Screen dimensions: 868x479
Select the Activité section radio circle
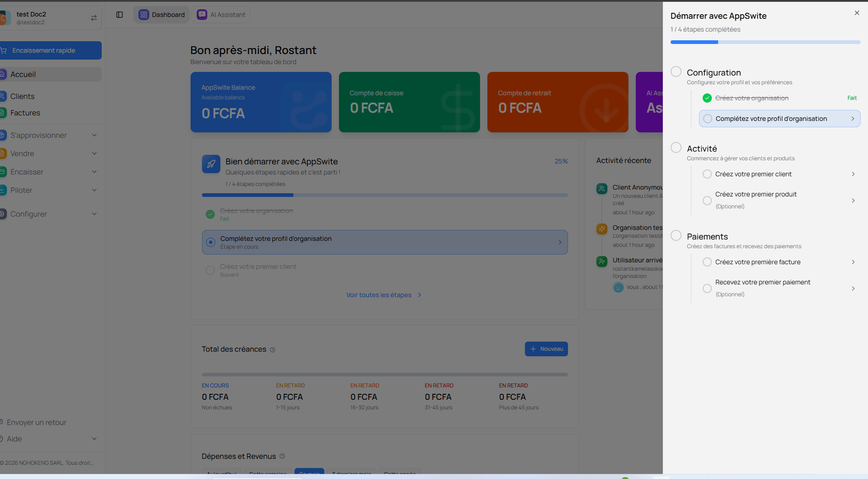(676, 147)
